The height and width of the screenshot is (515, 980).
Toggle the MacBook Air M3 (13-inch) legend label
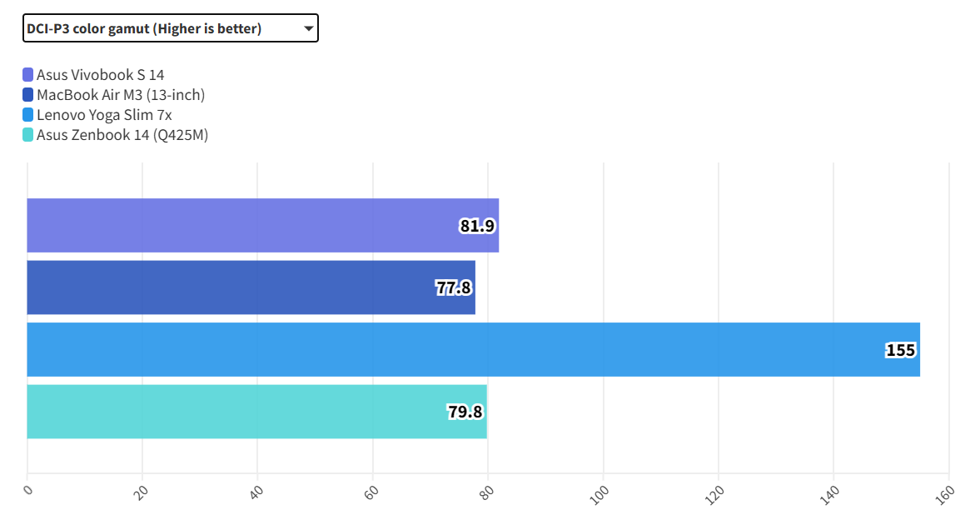(x=121, y=95)
